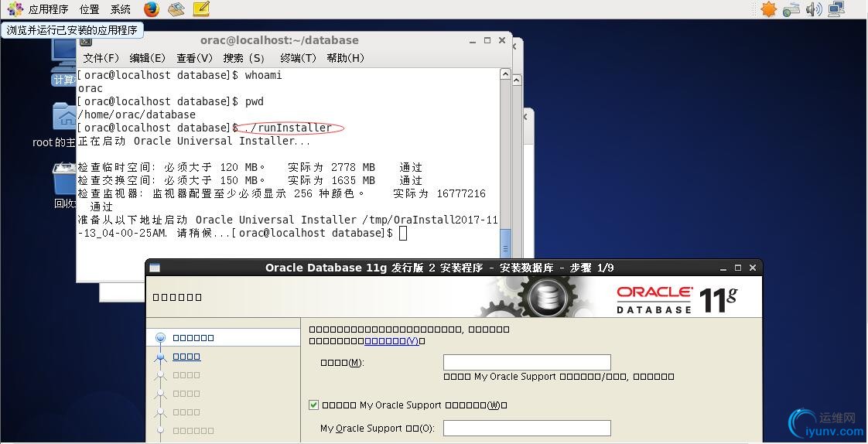
Task: Click the 'whoami' command text in terminal
Action: pyautogui.click(x=264, y=75)
